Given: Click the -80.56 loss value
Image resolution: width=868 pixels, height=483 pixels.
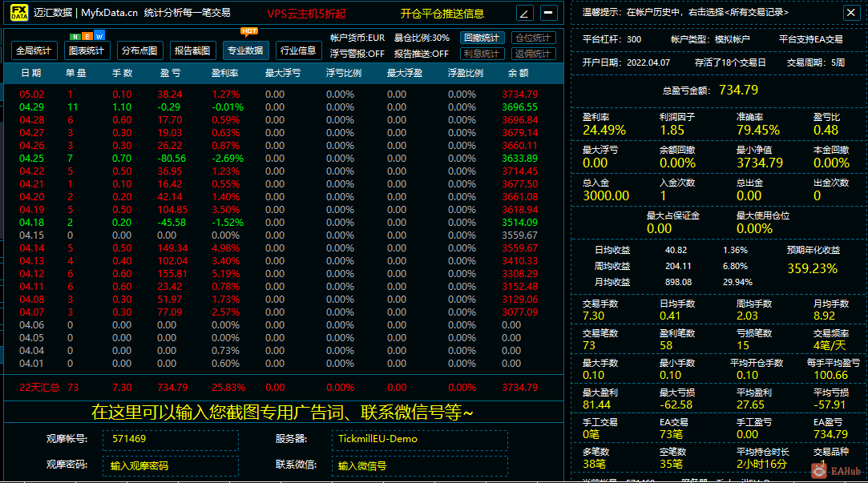Looking at the screenshot, I should pyautogui.click(x=172, y=159).
